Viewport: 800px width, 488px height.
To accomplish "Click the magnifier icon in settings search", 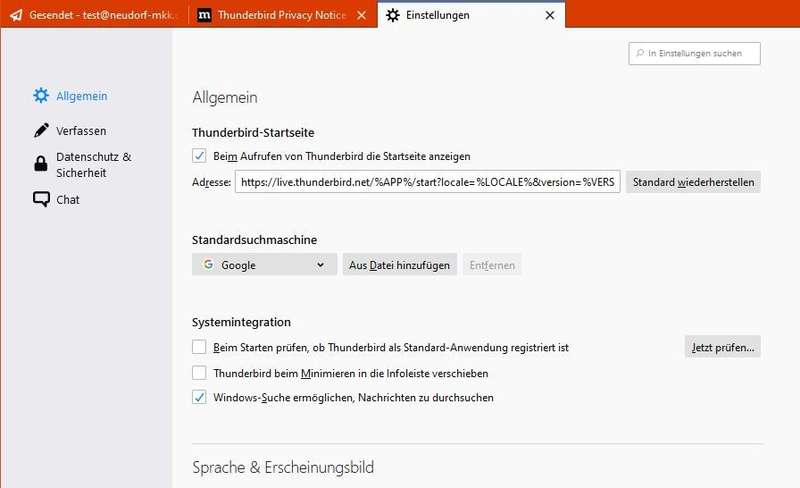I will click(x=639, y=53).
